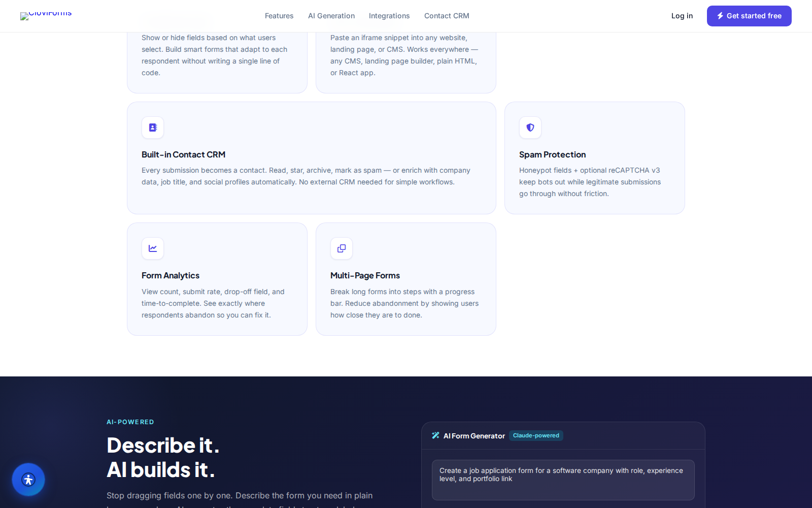Click the Built-in Contact CRM heading
This screenshot has height=508, width=812.
pyautogui.click(x=183, y=154)
